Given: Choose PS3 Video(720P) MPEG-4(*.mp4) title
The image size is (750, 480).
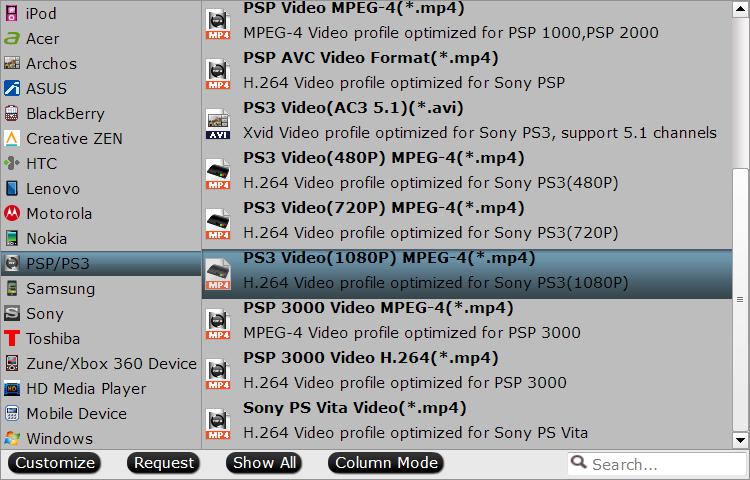Looking at the screenshot, I should click(x=384, y=208).
